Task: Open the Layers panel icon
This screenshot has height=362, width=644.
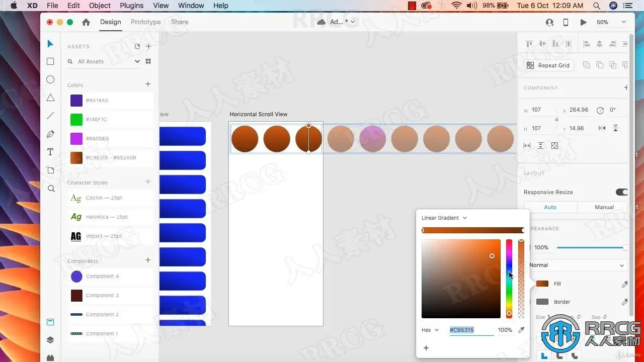Action: tap(50, 340)
